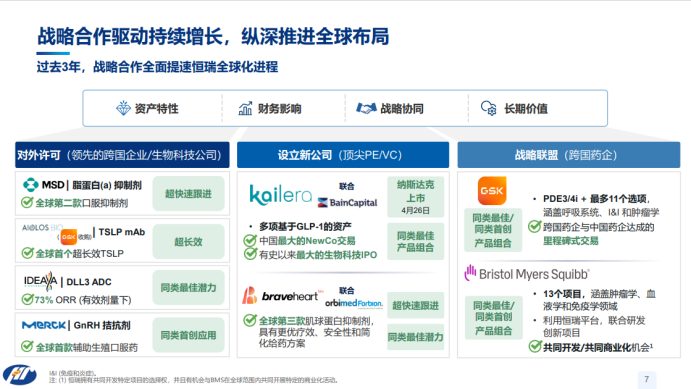Click the 同类最佳产品组合 tag under kailera
The height and width of the screenshot is (389, 691).
coord(416,241)
